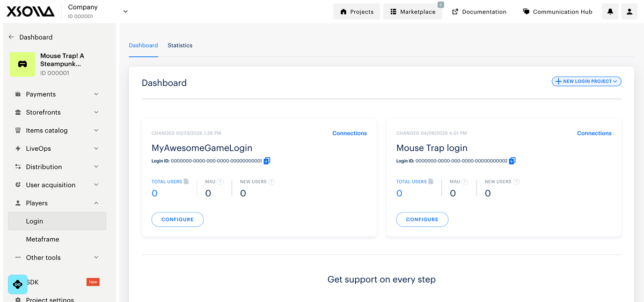644x302 pixels.
Task: Open the chatbot assistant icon
Action: pyautogui.click(x=18, y=284)
